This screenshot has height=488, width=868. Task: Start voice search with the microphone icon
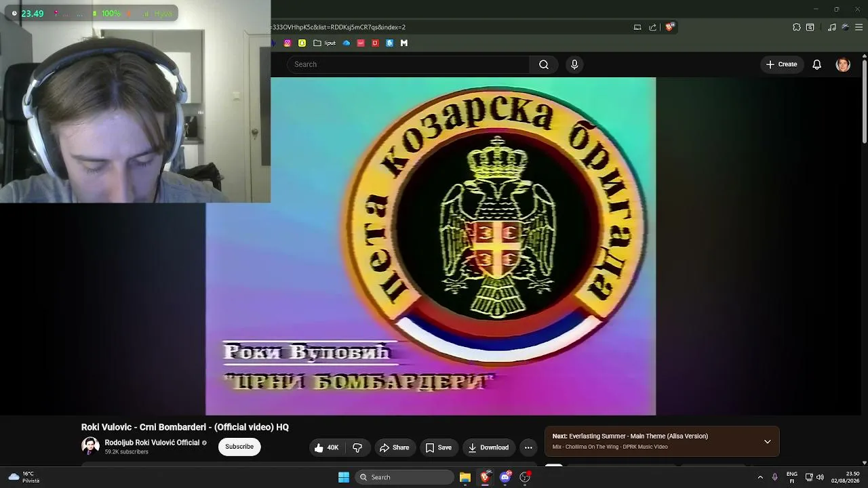(574, 64)
